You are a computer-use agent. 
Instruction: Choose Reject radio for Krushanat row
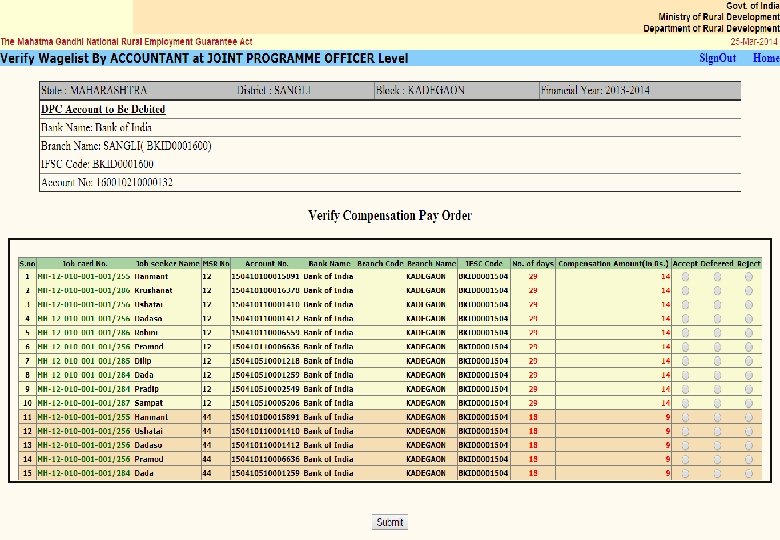pyautogui.click(x=749, y=290)
